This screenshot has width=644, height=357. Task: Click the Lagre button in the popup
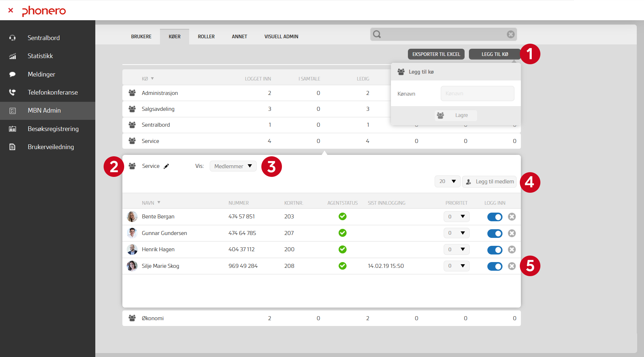pyautogui.click(x=456, y=115)
